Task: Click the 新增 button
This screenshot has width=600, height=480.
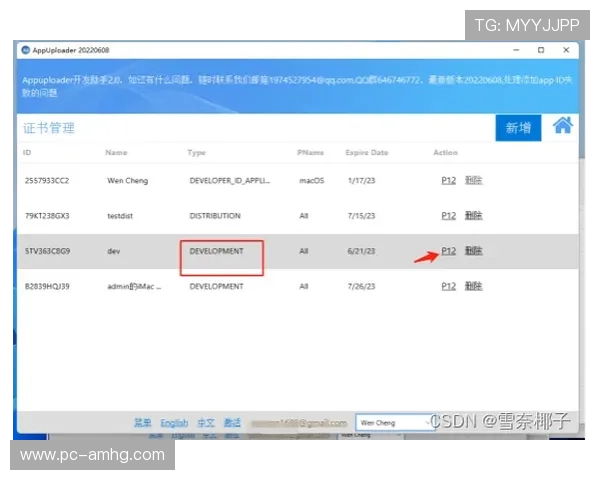Action: [x=518, y=128]
